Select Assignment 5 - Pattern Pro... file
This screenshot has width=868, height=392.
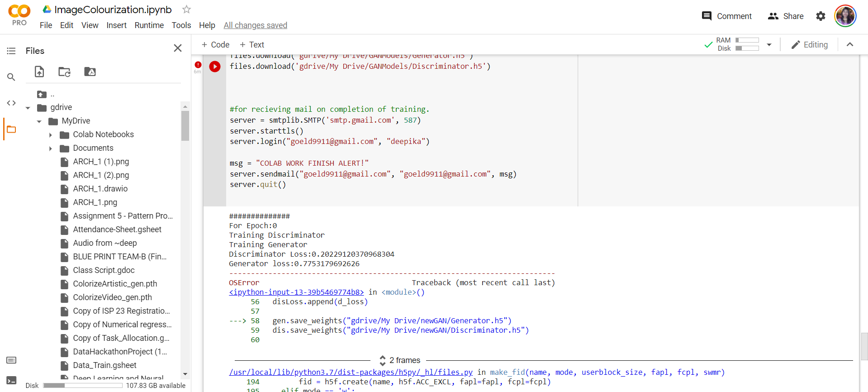click(123, 216)
